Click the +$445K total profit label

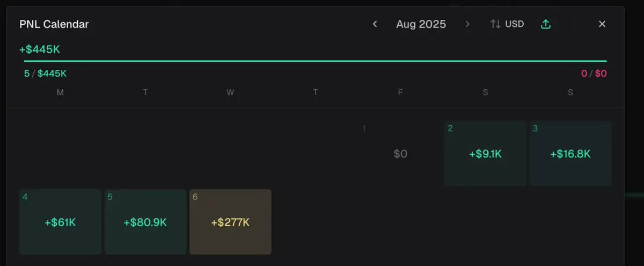click(x=40, y=49)
